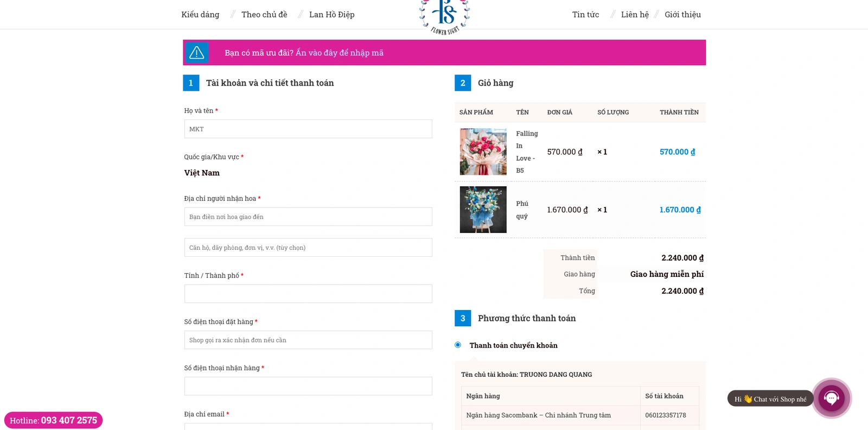Click the step 1 number badge
The image size is (868, 430).
[x=191, y=83]
